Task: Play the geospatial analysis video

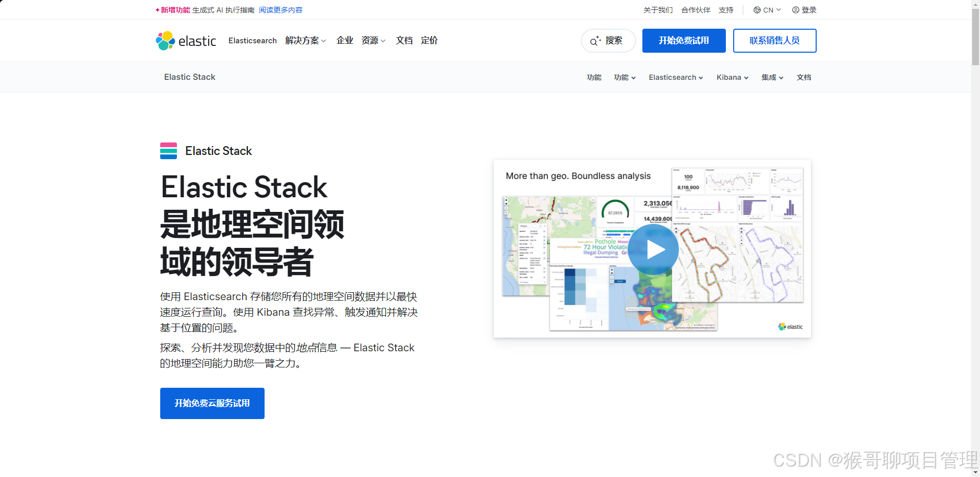Action: [653, 249]
